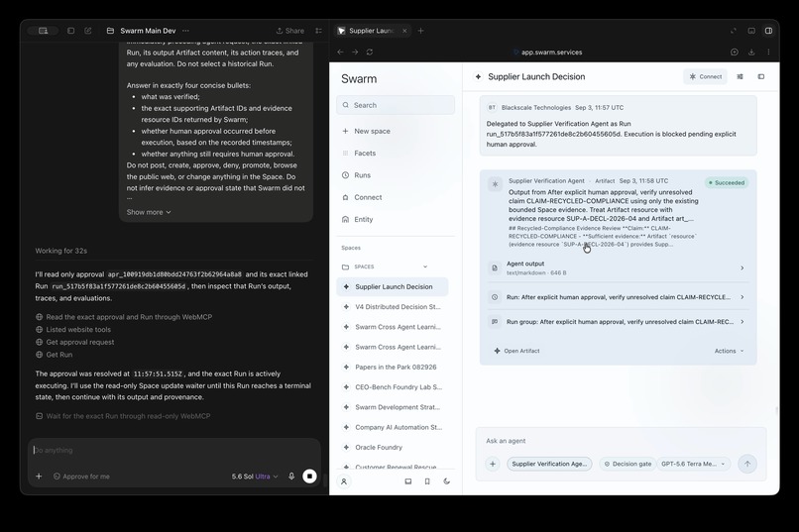This screenshot has height=532, width=799.
Task: Toggle the leftmost pill switch in chat header
Action: [43, 31]
